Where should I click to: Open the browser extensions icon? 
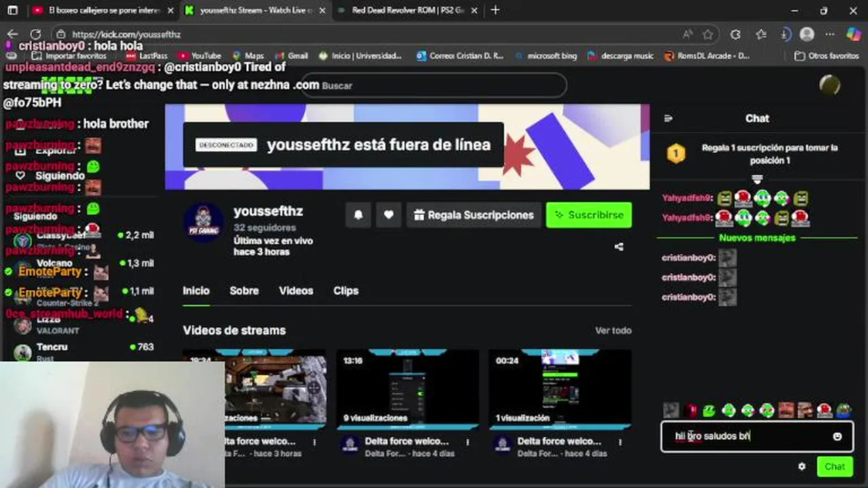tap(735, 34)
